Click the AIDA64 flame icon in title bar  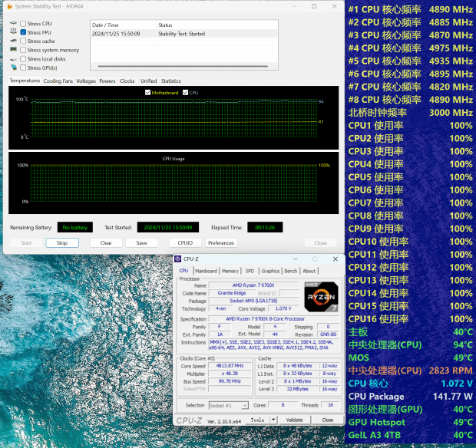tap(9, 6)
